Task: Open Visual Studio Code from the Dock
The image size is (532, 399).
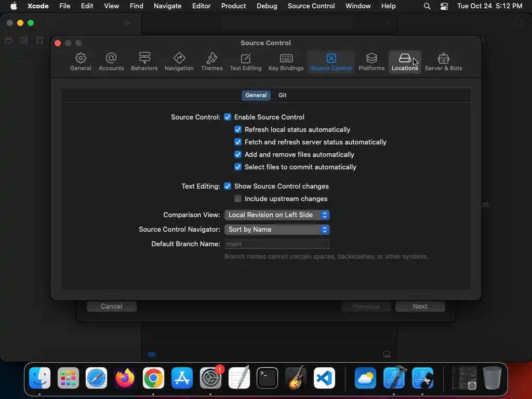Action: tap(324, 378)
